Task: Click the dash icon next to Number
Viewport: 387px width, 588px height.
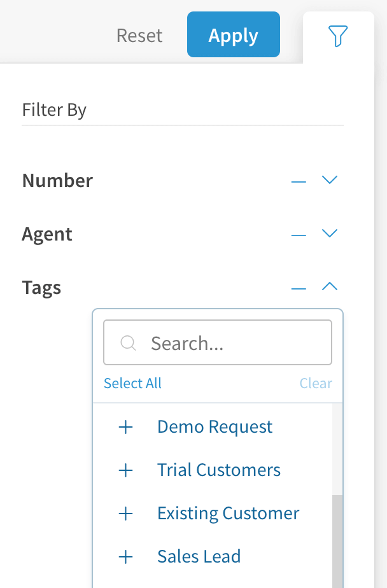Action: (x=299, y=181)
